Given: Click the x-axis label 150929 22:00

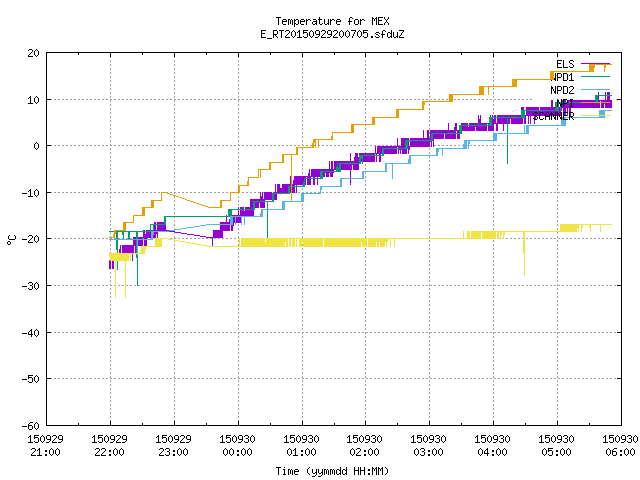Looking at the screenshot, I should [x=109, y=446].
